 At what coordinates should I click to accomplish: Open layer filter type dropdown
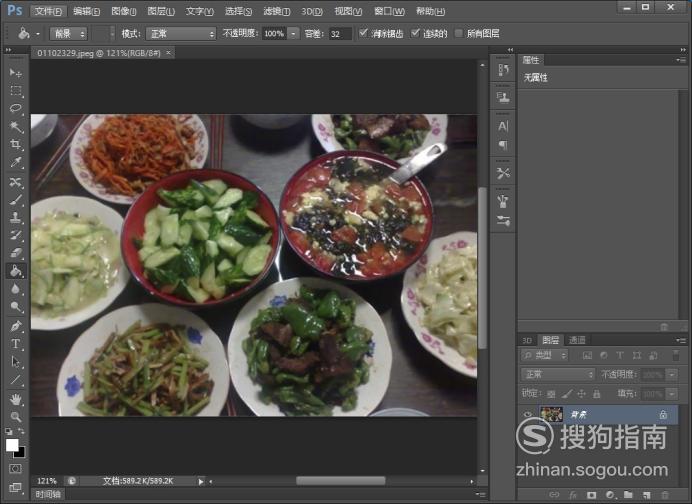(x=545, y=355)
